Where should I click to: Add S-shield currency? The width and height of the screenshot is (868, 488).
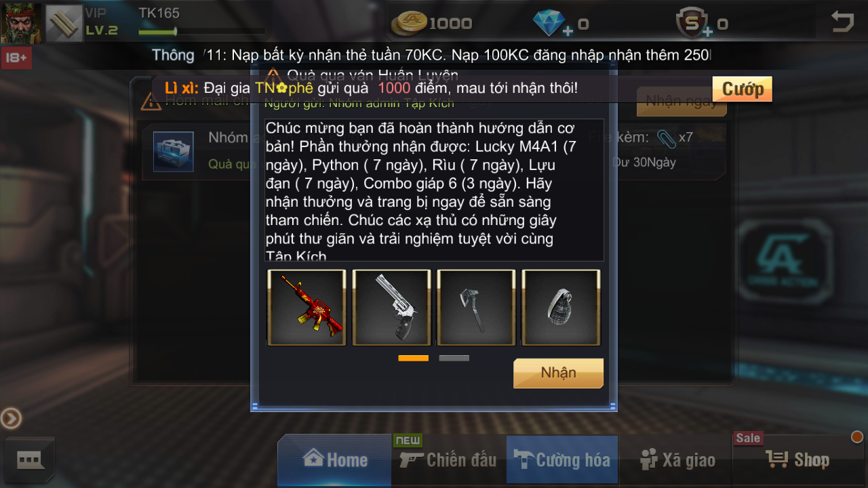point(694,24)
